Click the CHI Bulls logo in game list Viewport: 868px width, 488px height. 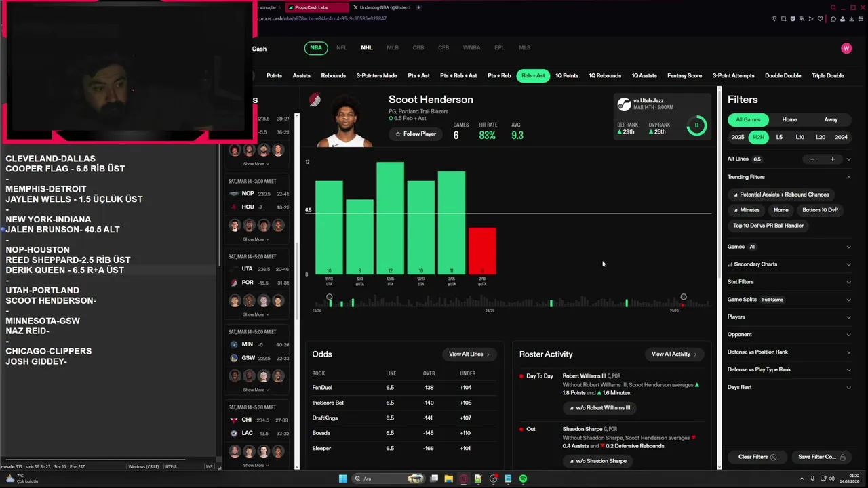tap(234, 420)
